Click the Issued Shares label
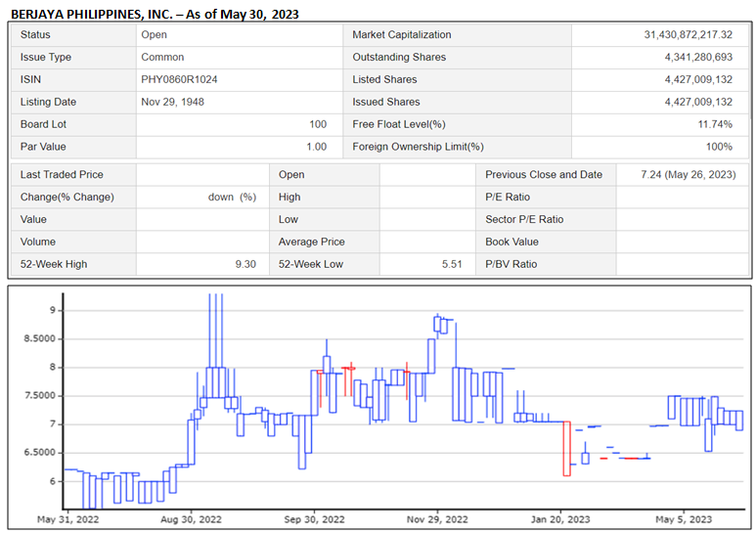Image resolution: width=756 pixels, height=533 pixels. tap(386, 102)
